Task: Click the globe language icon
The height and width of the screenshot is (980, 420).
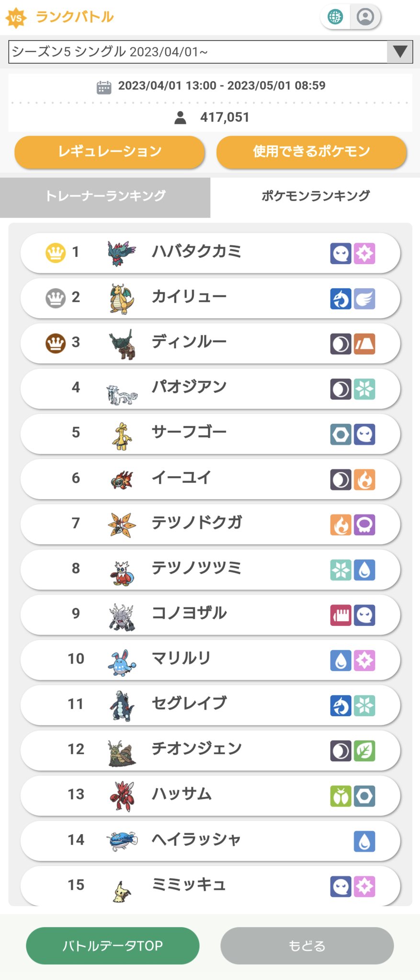Action: [335, 17]
